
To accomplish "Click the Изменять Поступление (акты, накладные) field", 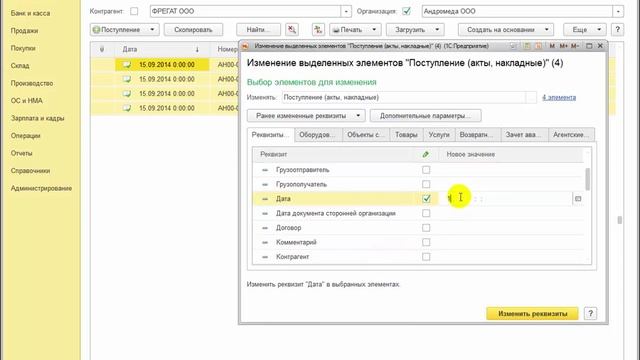I will pyautogui.click(x=404, y=98).
